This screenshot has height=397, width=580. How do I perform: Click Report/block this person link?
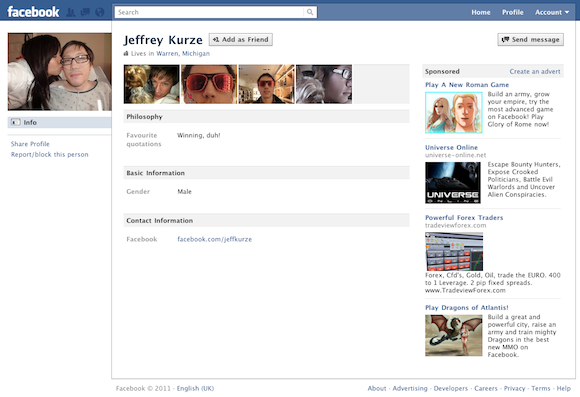(50, 155)
